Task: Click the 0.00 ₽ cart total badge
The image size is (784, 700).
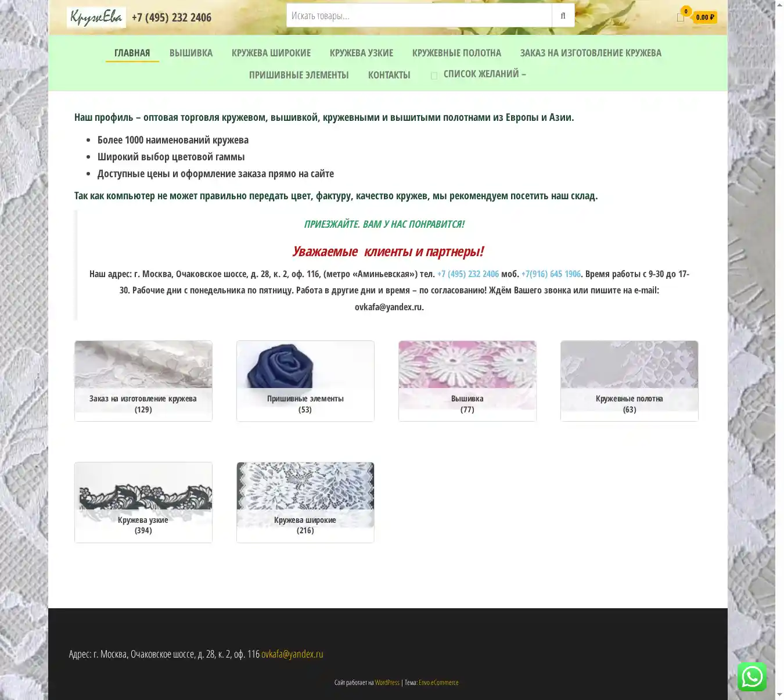Action: tap(705, 17)
